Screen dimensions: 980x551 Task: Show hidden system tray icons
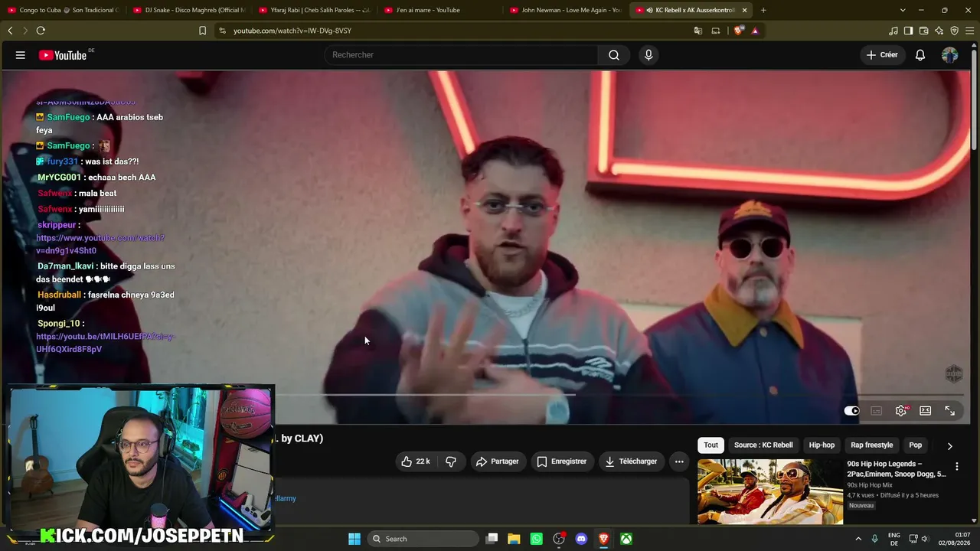[858, 539]
